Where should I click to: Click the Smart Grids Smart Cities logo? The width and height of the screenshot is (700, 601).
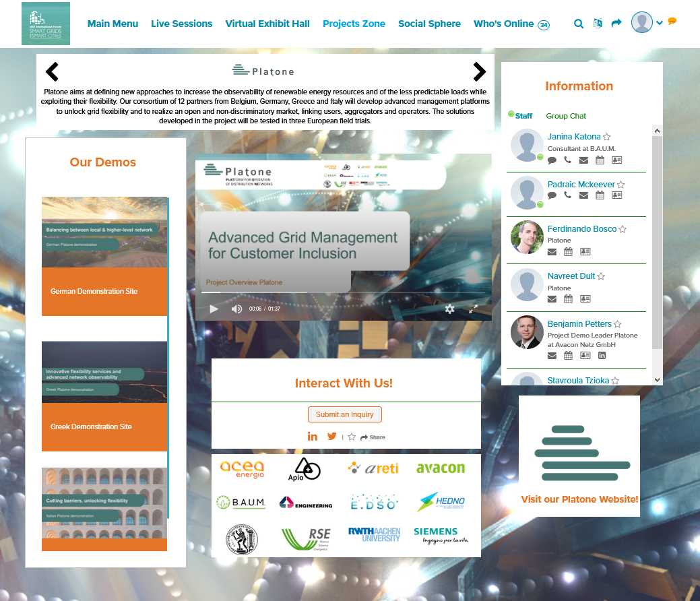point(46,24)
